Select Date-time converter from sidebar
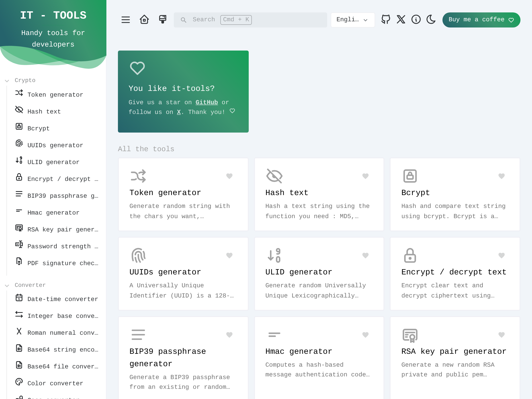532x399 pixels. click(x=63, y=299)
